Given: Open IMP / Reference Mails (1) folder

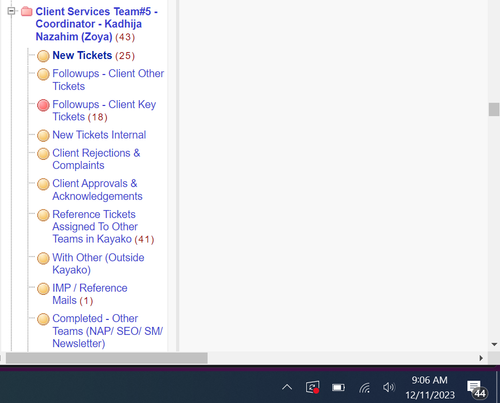Looking at the screenshot, I should [90, 294].
